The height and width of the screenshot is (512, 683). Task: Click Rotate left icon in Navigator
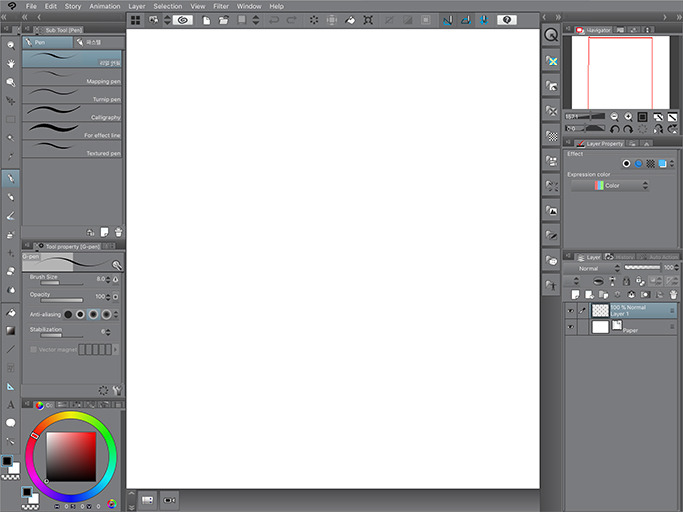click(614, 129)
